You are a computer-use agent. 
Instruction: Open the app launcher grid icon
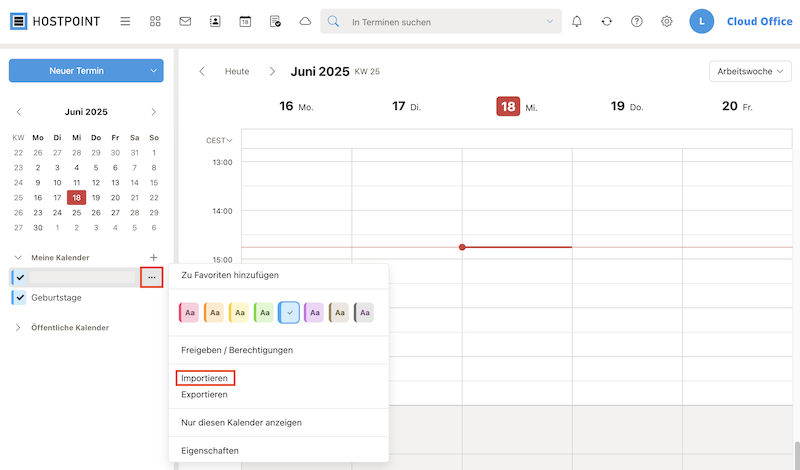155,21
